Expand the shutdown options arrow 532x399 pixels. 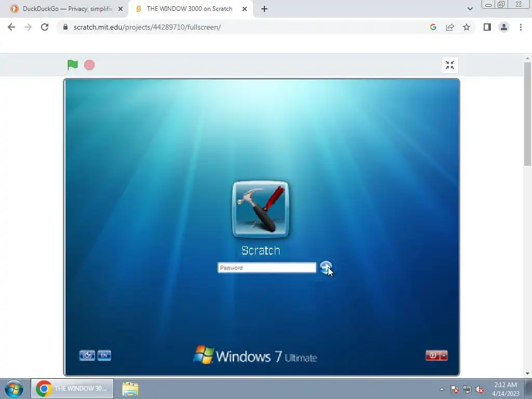[x=444, y=355]
